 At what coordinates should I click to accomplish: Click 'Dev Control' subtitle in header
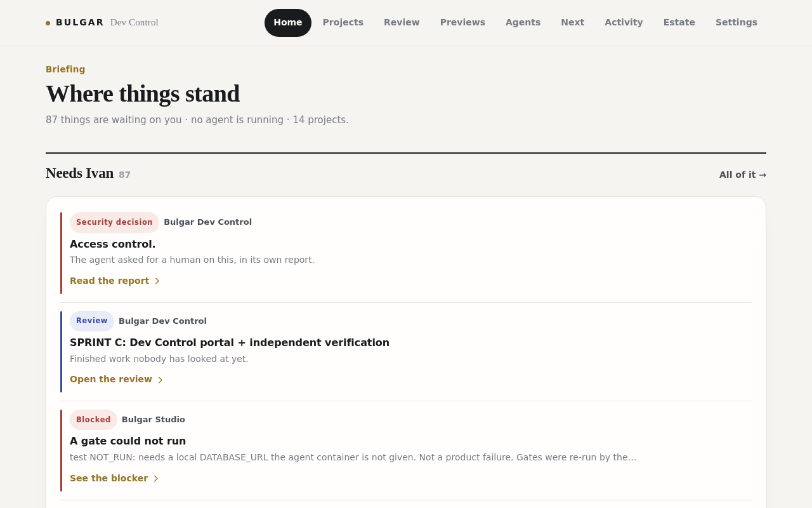(134, 22)
